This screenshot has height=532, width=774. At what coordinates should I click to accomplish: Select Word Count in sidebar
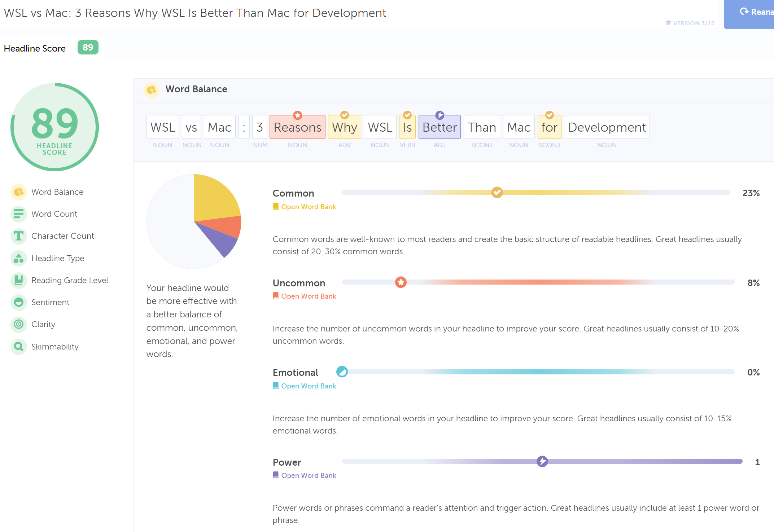point(54,214)
